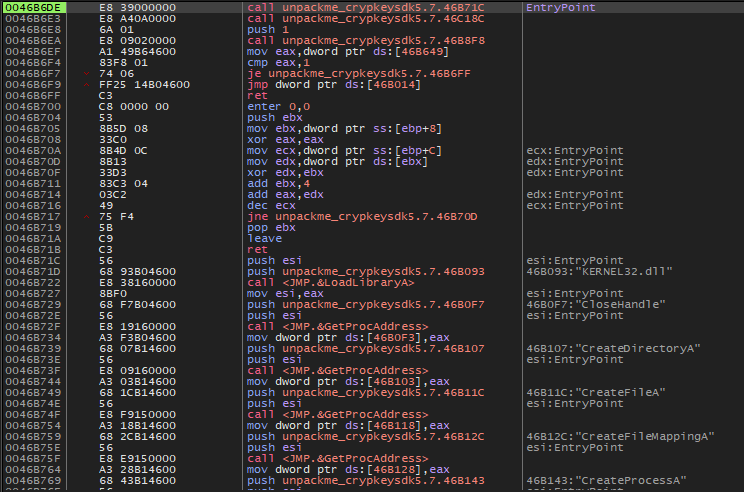Click the enter 0,0 instruction

click(x=279, y=106)
